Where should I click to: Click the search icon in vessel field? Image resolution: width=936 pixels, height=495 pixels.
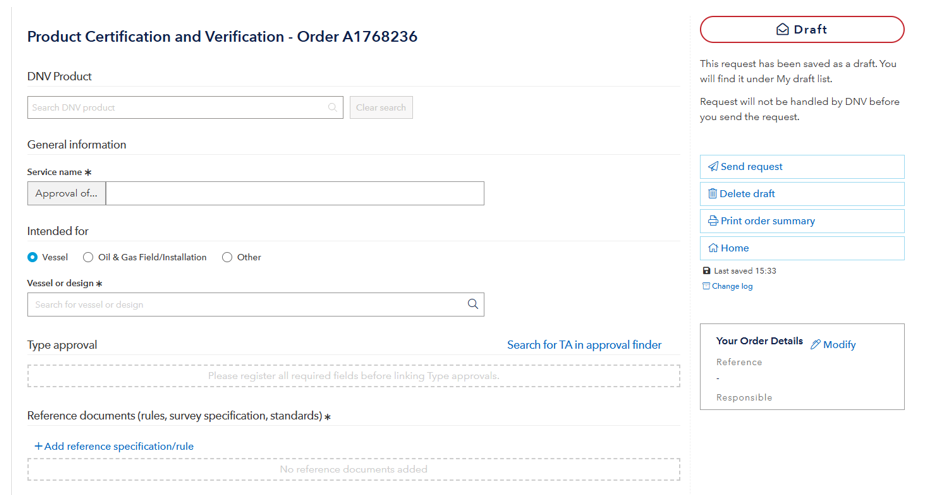(473, 304)
